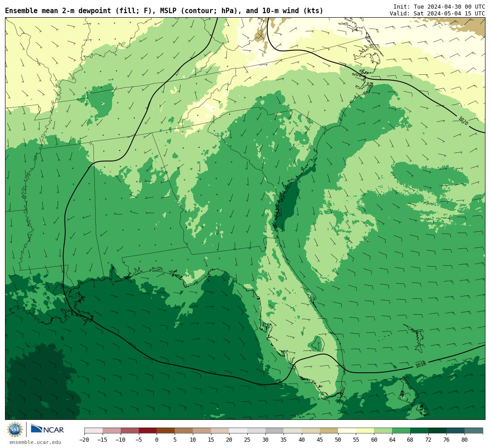This screenshot has width=490, height=448.
Task: Click the green swatch between 64 and 68
Action: pos(402,431)
